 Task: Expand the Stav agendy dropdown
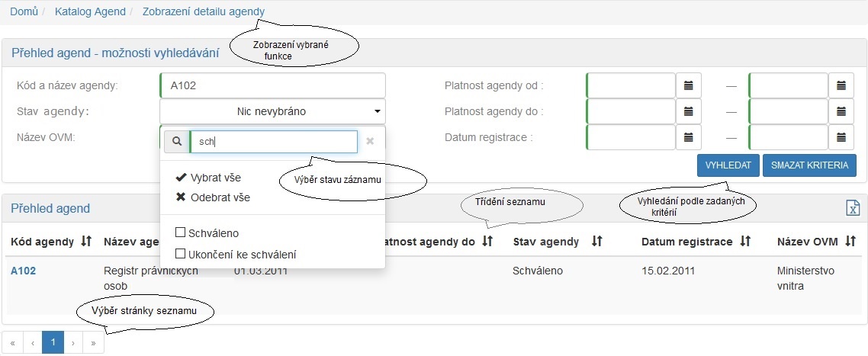[272, 111]
